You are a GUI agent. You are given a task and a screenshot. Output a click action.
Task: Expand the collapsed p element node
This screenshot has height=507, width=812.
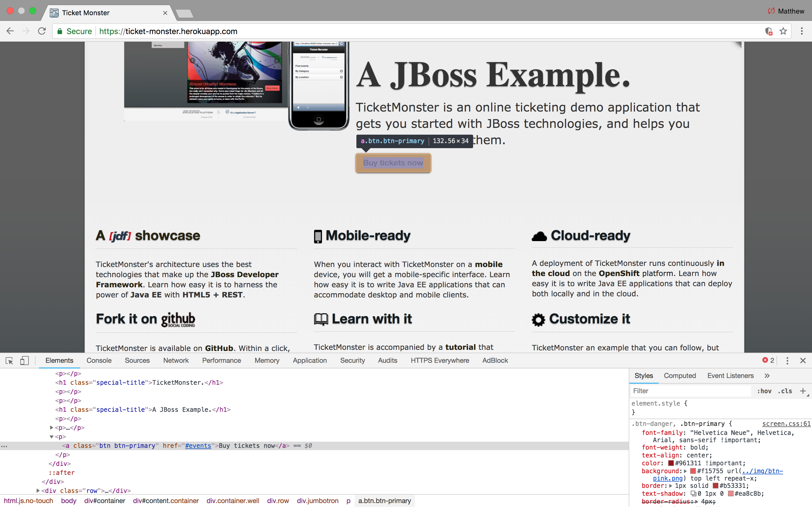(51, 428)
